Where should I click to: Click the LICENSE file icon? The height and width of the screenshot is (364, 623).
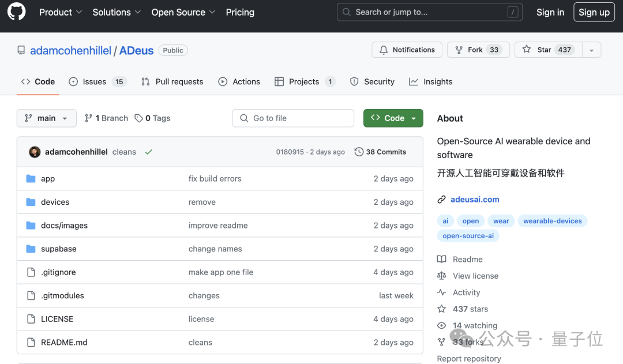tap(31, 319)
